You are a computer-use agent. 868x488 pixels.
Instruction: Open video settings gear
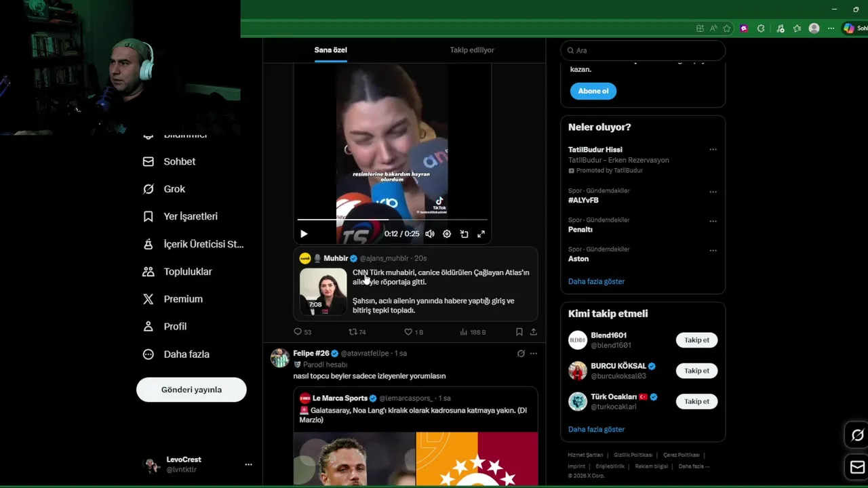(447, 234)
